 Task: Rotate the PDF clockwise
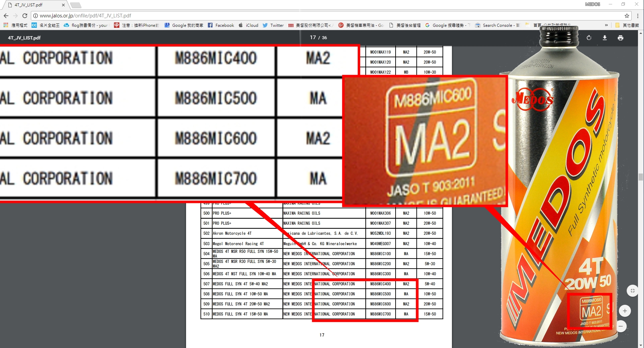click(589, 38)
